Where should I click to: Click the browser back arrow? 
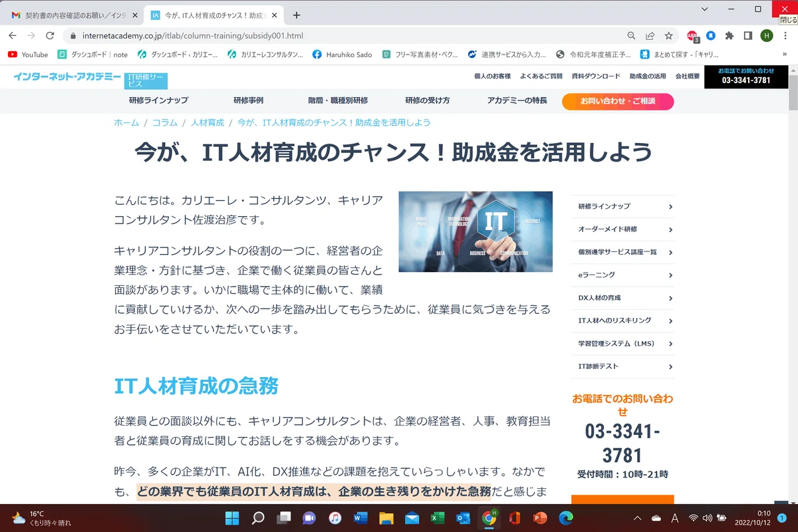click(x=13, y=35)
